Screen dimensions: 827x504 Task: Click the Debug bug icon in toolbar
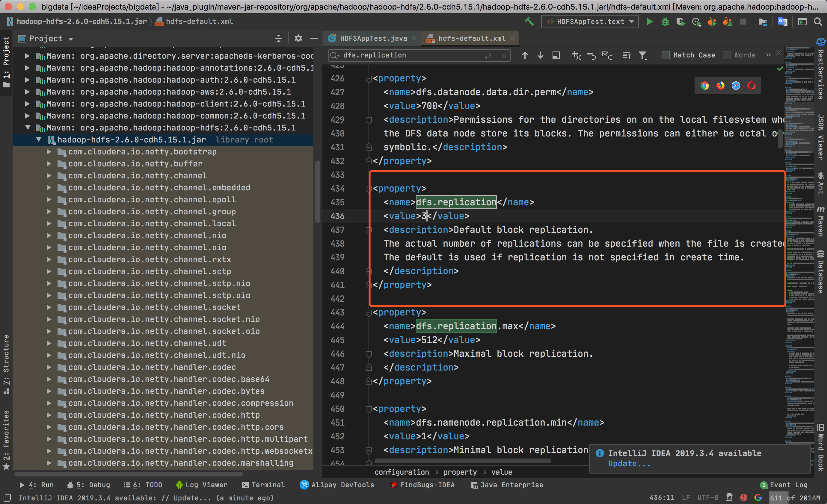point(665,22)
